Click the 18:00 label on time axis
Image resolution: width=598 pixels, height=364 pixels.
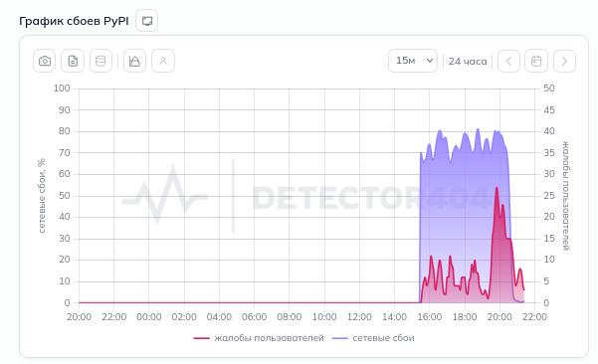point(465,317)
